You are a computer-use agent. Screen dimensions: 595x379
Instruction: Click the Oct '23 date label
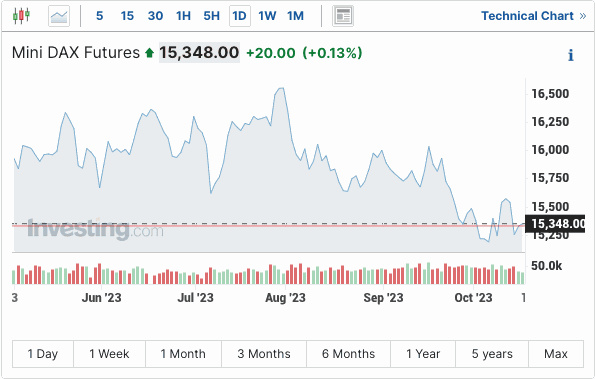pos(473,298)
